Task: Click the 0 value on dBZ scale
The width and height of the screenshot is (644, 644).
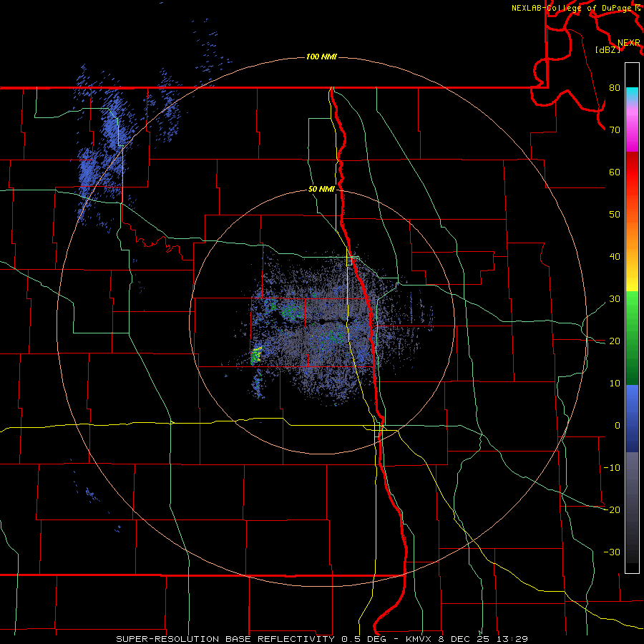Action: [617, 426]
